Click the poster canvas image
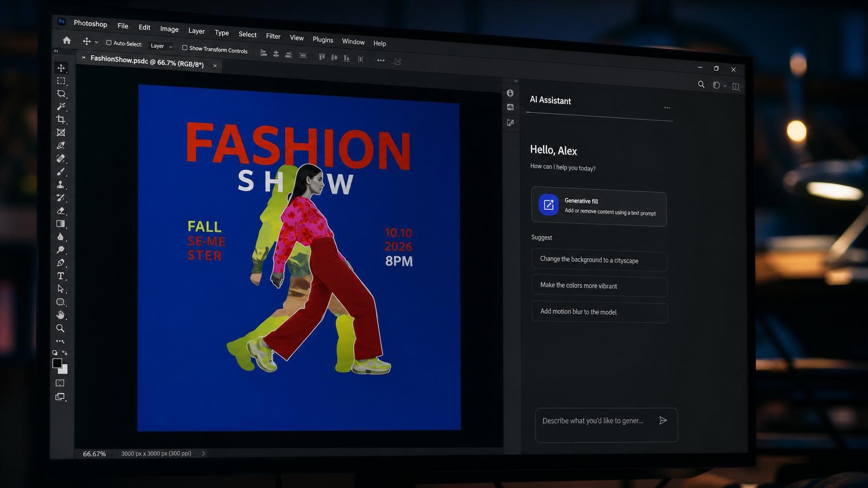This screenshot has width=868, height=488. pos(299,258)
